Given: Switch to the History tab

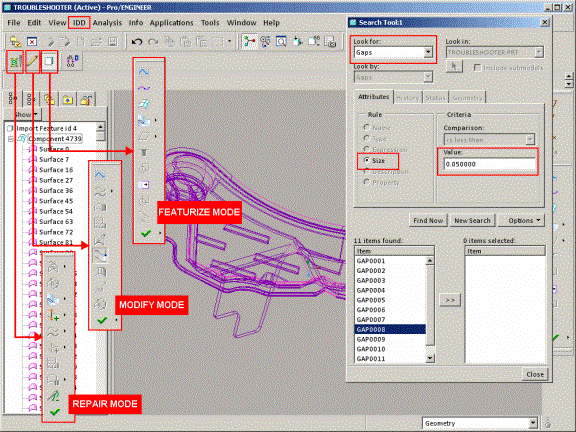Looking at the screenshot, I should [408, 98].
